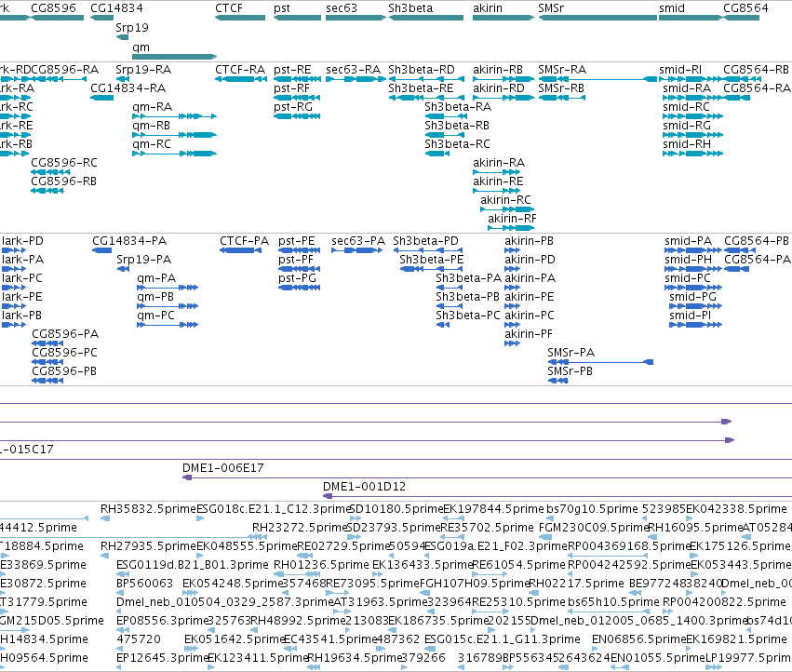This screenshot has height=672, width=792.
Task: Select the qm gene bar
Action: [x=175, y=57]
